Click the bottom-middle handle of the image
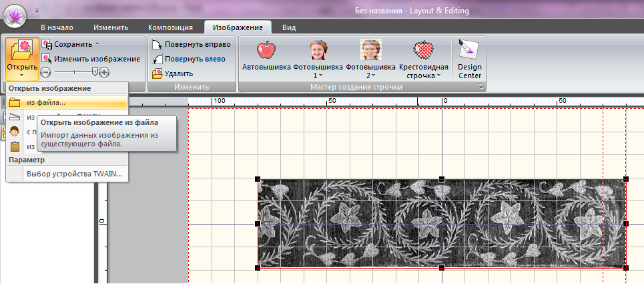 pyautogui.click(x=442, y=268)
